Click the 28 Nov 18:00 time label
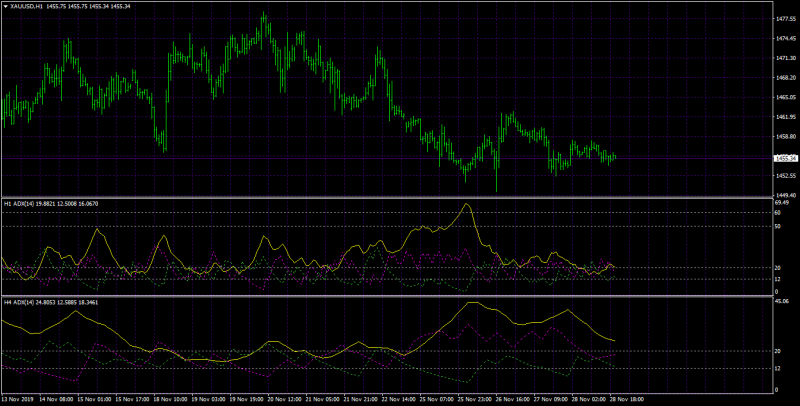 627,399
